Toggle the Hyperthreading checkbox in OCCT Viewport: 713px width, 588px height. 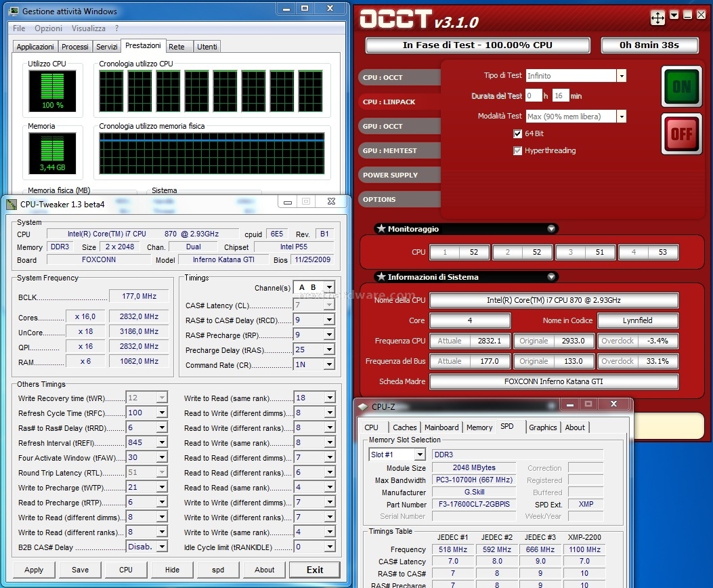(x=517, y=150)
